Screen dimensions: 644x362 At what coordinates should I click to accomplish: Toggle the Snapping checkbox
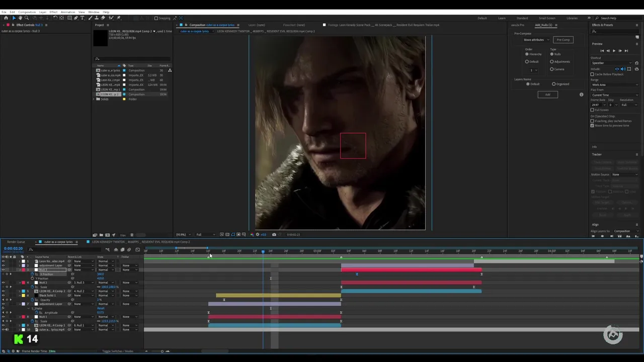[156, 18]
